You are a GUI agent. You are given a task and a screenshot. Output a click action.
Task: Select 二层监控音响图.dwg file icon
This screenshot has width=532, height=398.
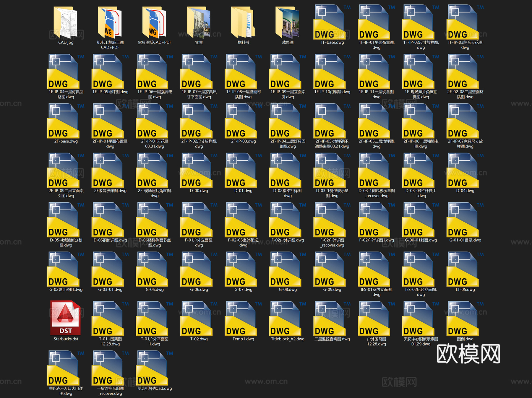[329, 318]
